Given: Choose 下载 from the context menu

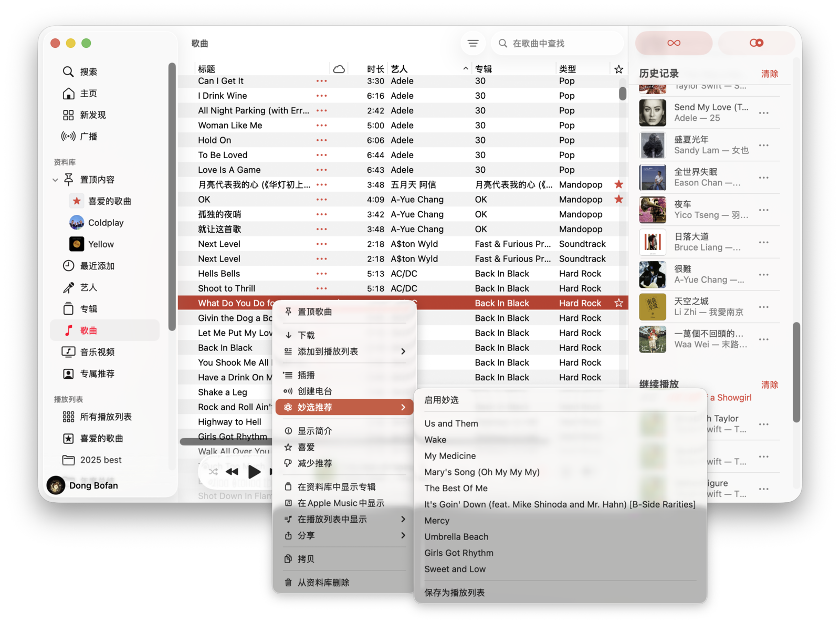Looking at the screenshot, I should (344, 335).
